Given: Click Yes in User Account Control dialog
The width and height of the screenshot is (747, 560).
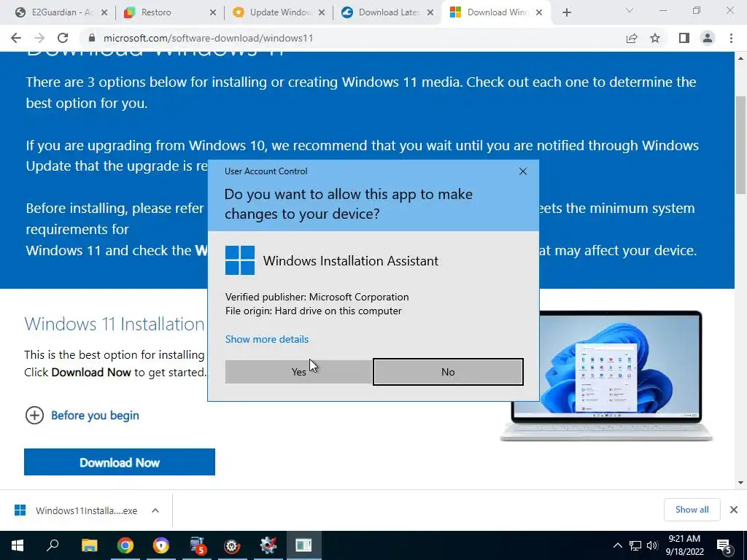Looking at the screenshot, I should 298,372.
